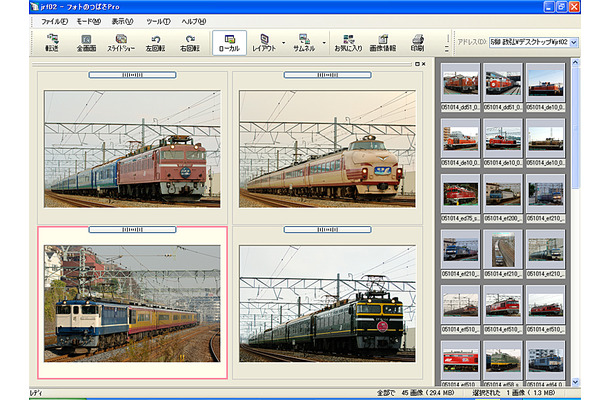
Task: Start the スライドショー slideshow
Action: pyautogui.click(x=121, y=43)
